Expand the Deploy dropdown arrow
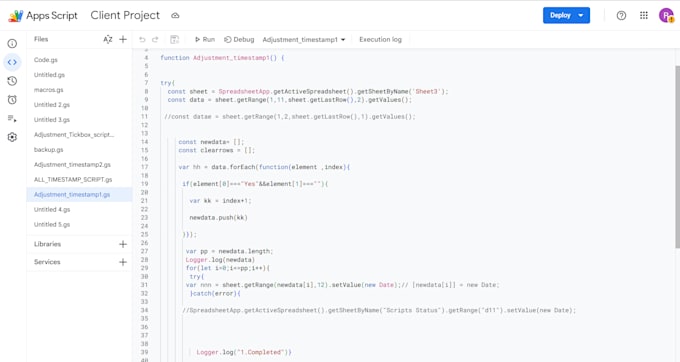 pos(581,15)
